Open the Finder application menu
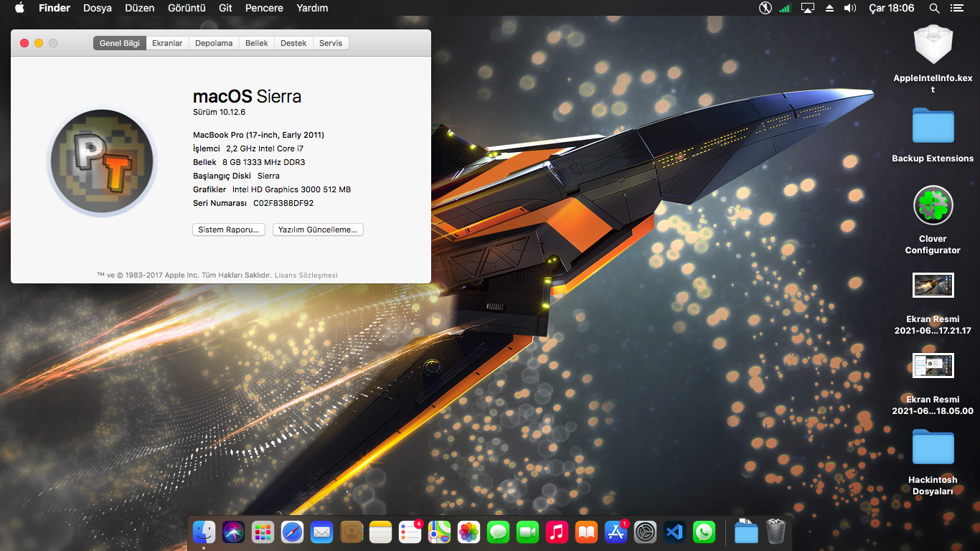 (x=55, y=8)
